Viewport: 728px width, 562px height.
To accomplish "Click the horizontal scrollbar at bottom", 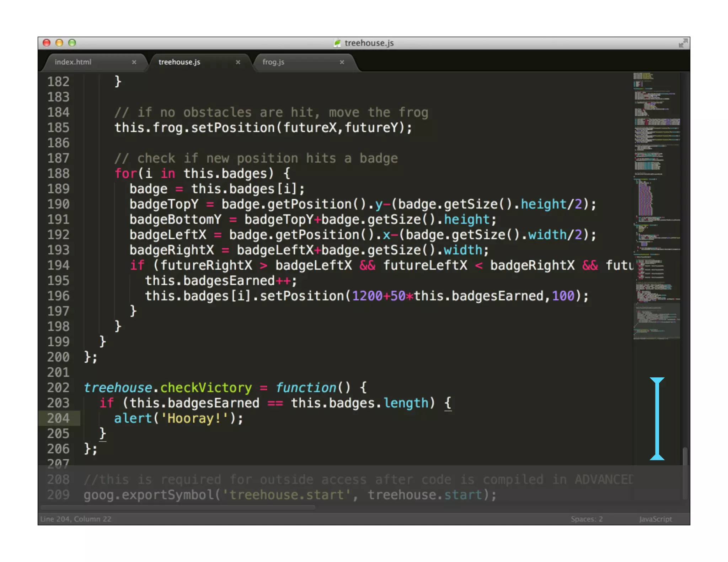I will pos(178,507).
